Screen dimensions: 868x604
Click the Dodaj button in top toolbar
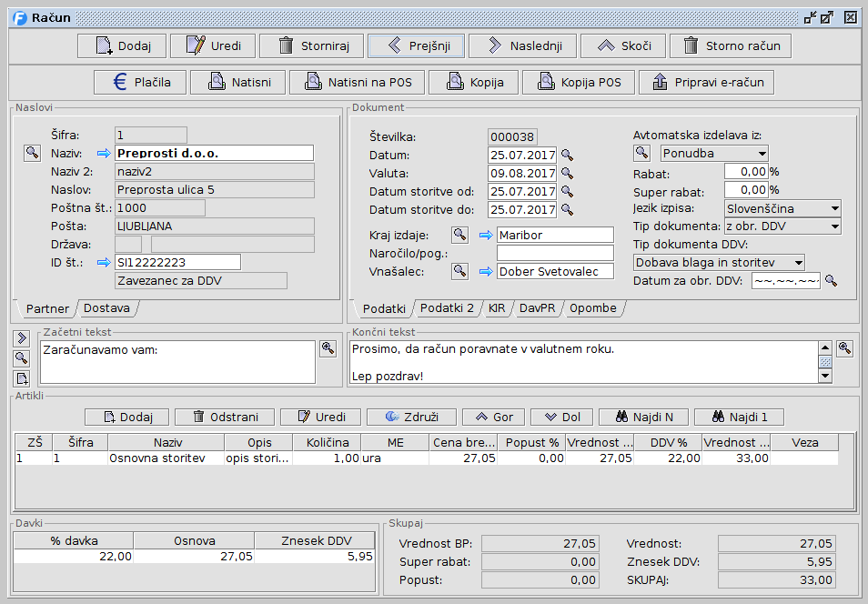coord(122,46)
